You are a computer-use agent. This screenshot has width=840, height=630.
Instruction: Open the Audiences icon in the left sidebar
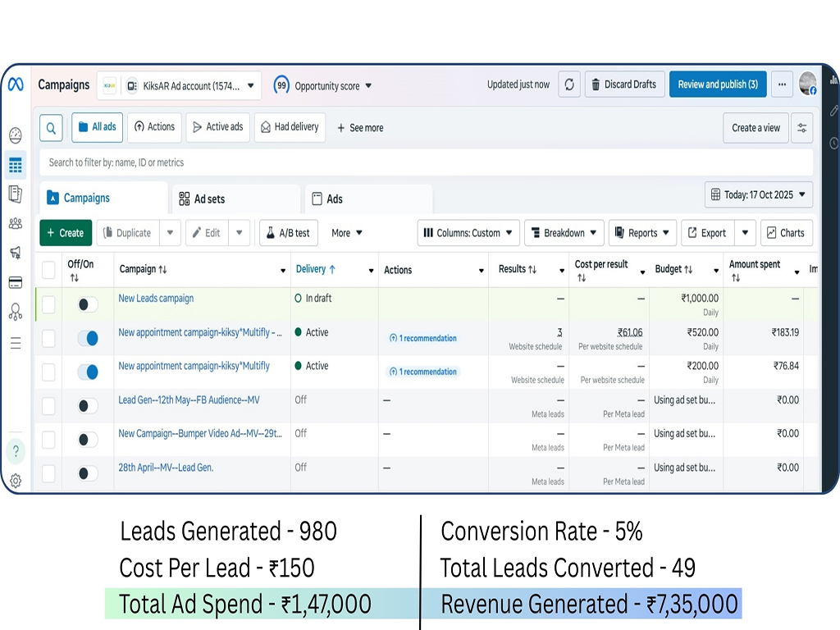pos(15,223)
